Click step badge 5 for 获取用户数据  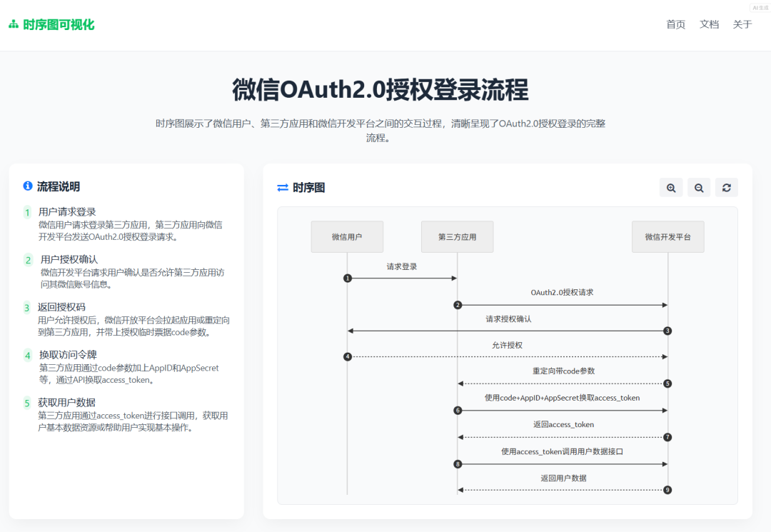click(x=26, y=403)
